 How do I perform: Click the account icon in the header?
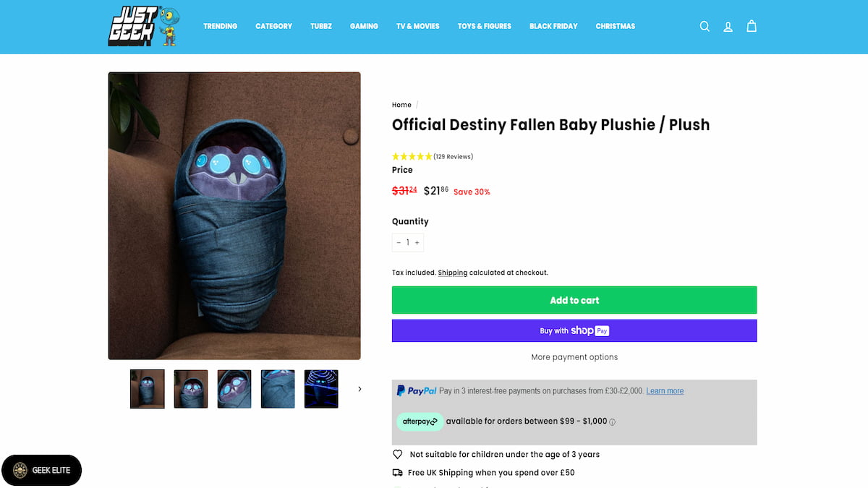tap(728, 26)
